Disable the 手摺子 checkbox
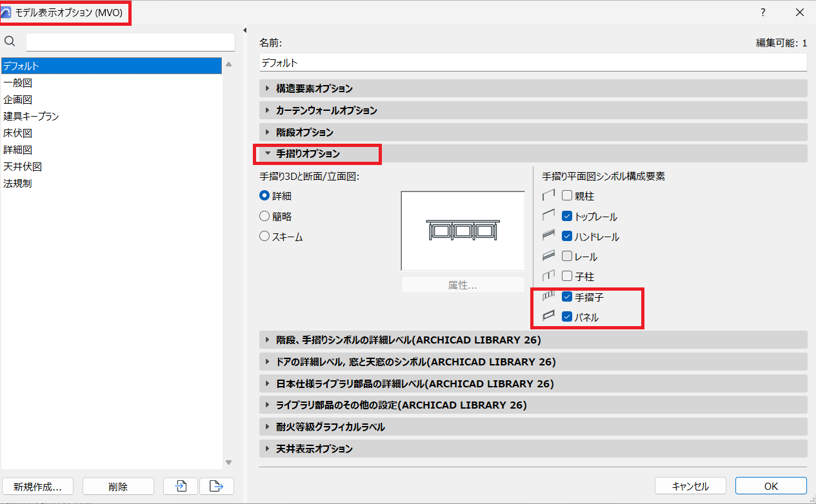Image resolution: width=816 pixels, height=504 pixels. tap(567, 297)
